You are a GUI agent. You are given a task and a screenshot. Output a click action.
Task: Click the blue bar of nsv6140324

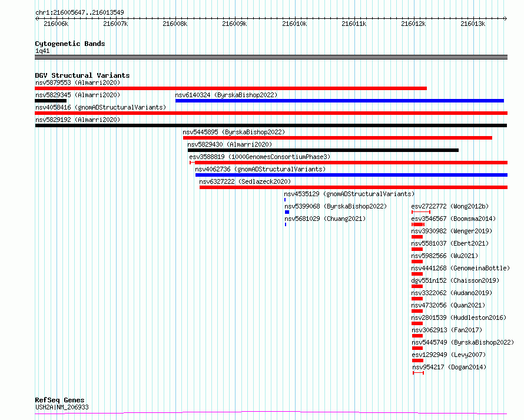tap(340, 101)
